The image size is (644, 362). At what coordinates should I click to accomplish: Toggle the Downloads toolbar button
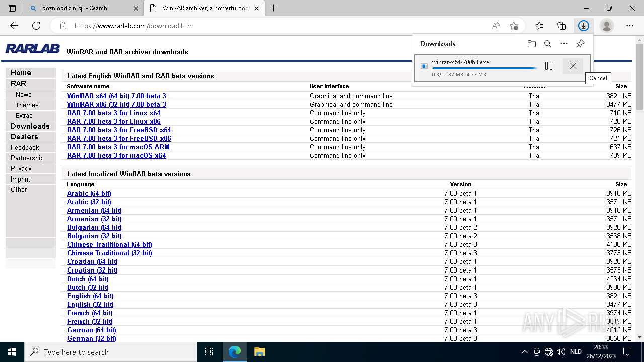point(584,26)
